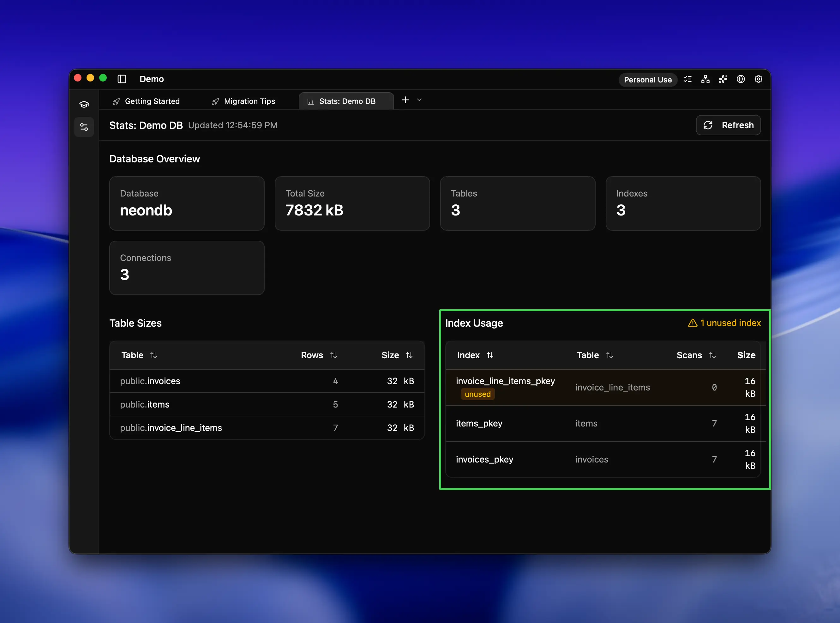Screen dimensions: 840x623
Task: Toggle sorting on the Scans column
Action: point(713,355)
